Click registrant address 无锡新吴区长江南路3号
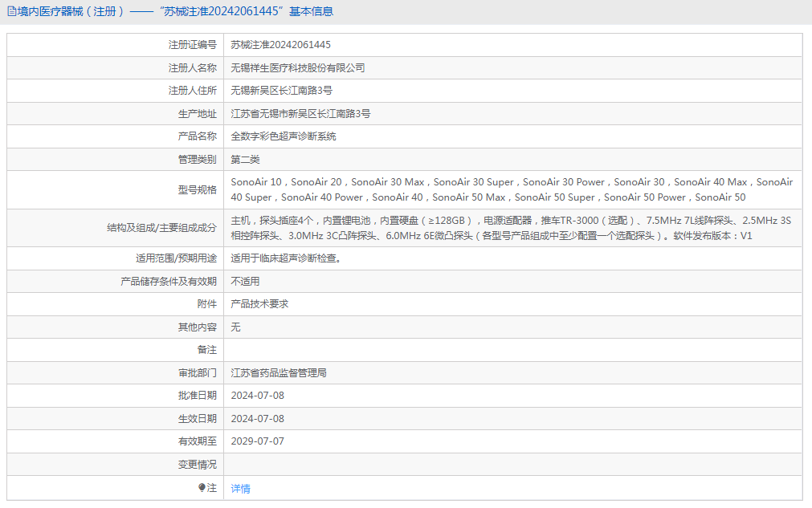This screenshot has width=812, height=508. (281, 91)
